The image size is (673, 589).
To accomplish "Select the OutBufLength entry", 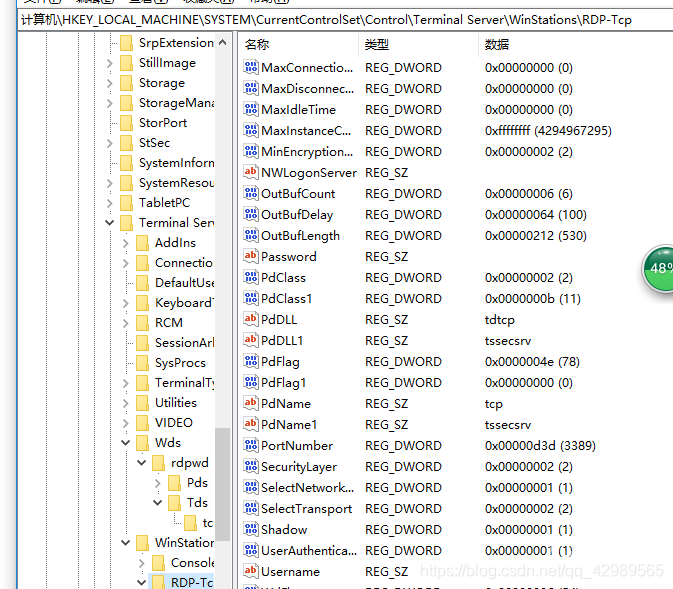I will tap(300, 236).
